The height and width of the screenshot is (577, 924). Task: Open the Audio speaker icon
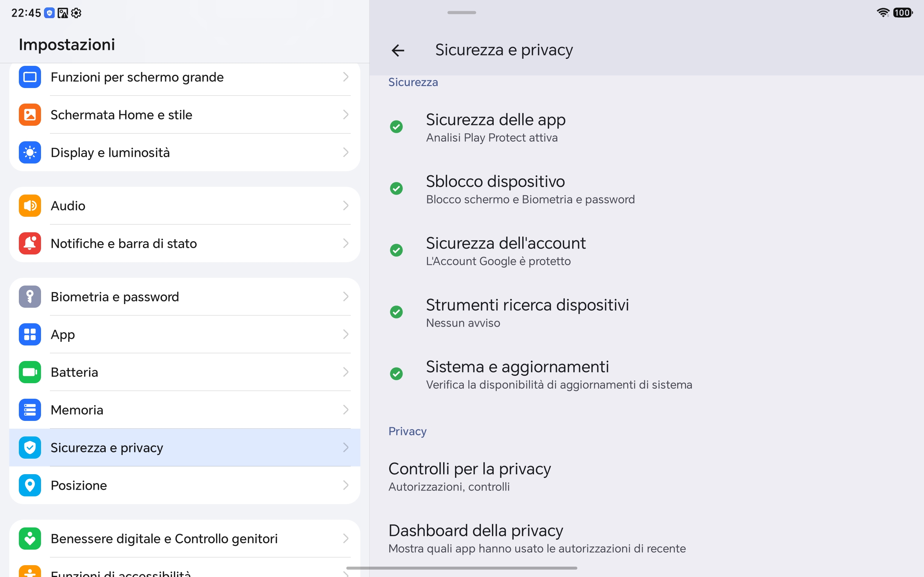(30, 206)
